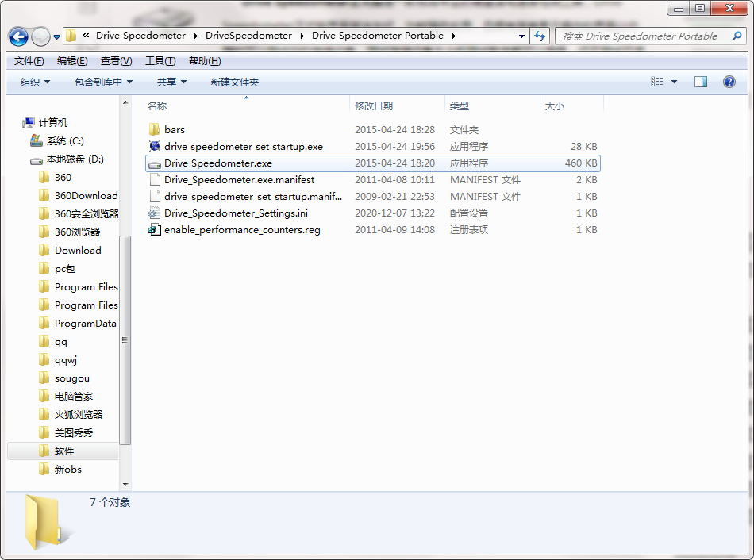Click 软件 folder icon in tree
This screenshot has height=560, width=754.
(44, 451)
